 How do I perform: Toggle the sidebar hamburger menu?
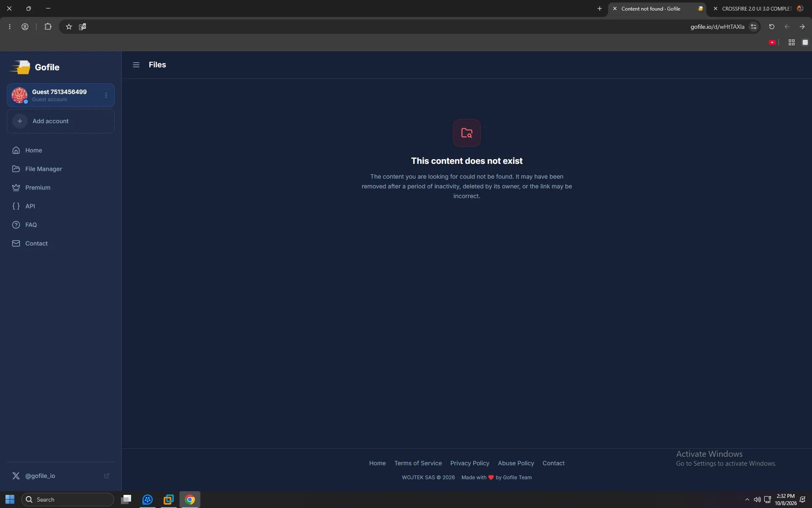(136, 65)
